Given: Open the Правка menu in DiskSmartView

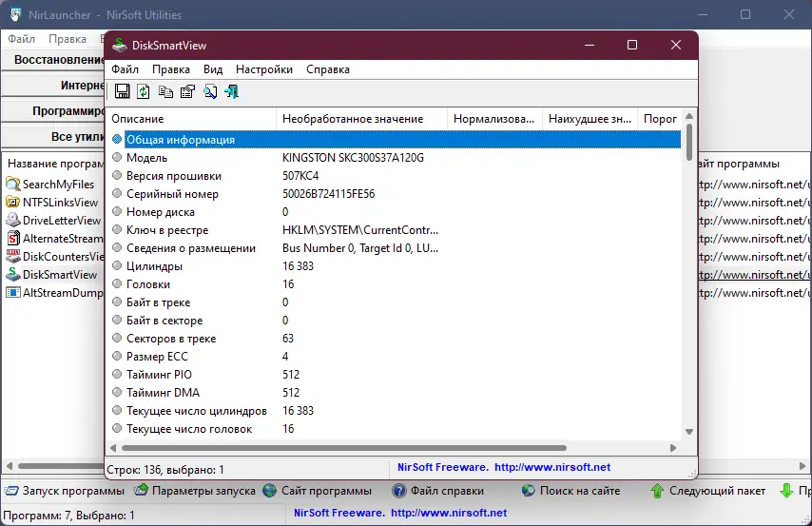Looking at the screenshot, I should pyautogui.click(x=171, y=69).
